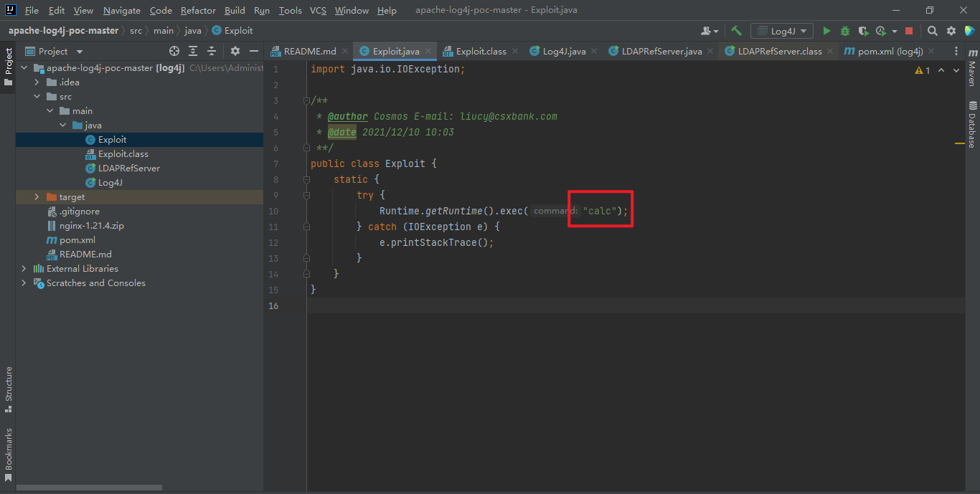Open the VCS menu
Screen dimensions: 980x494
tap(318, 10)
